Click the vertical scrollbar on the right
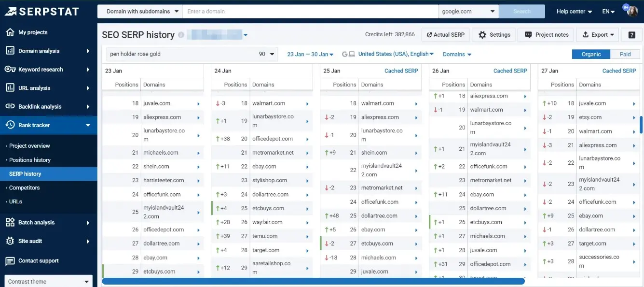Viewport: 644px width, 287px height. tap(641, 125)
